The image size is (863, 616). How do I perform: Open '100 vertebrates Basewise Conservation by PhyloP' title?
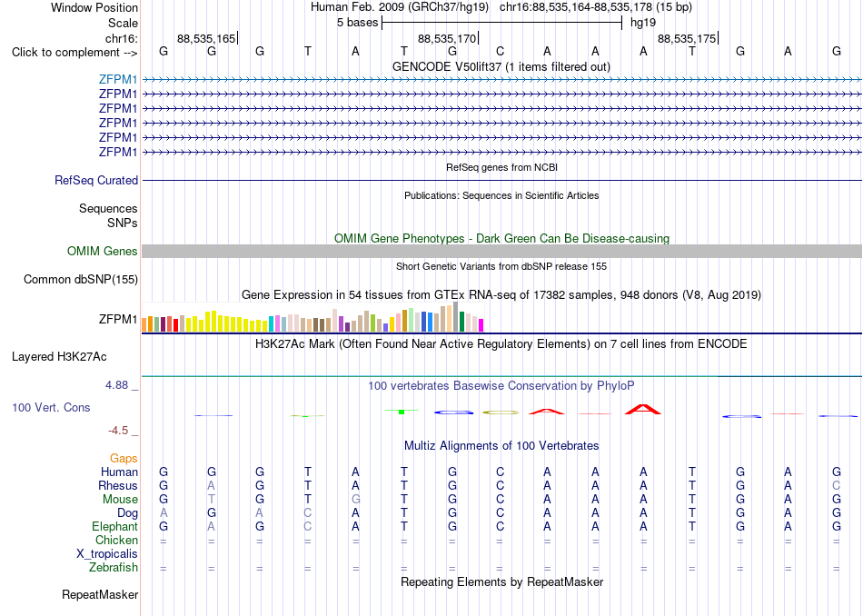tap(501, 386)
